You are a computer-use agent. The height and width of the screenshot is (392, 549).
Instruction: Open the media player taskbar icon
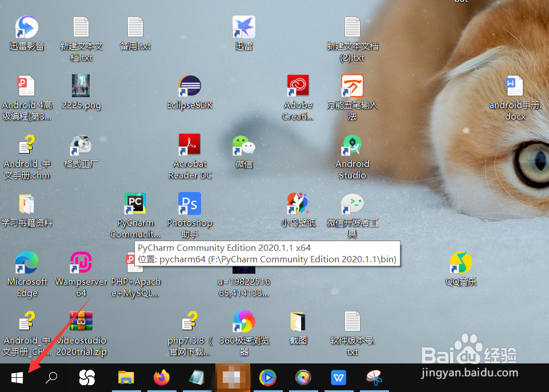[x=268, y=378]
